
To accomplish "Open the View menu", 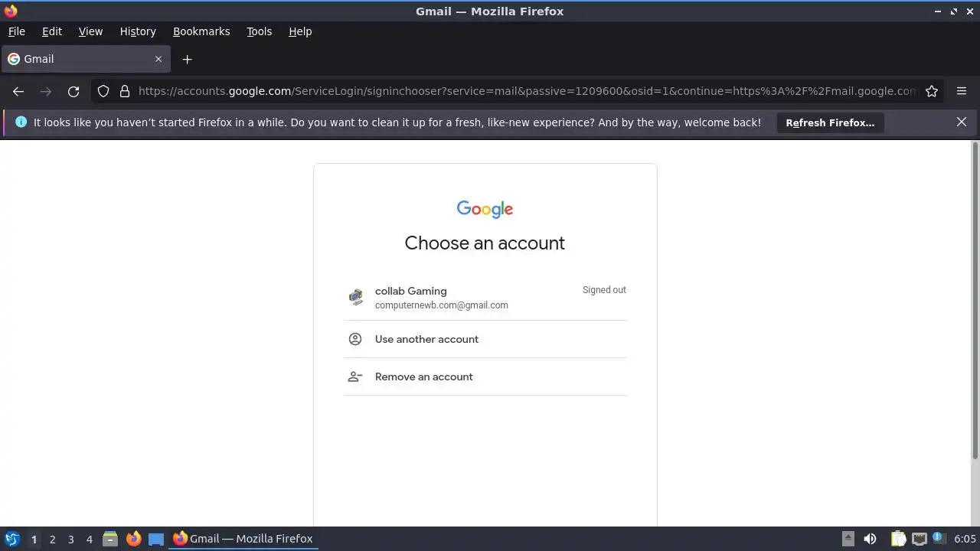I will point(90,31).
